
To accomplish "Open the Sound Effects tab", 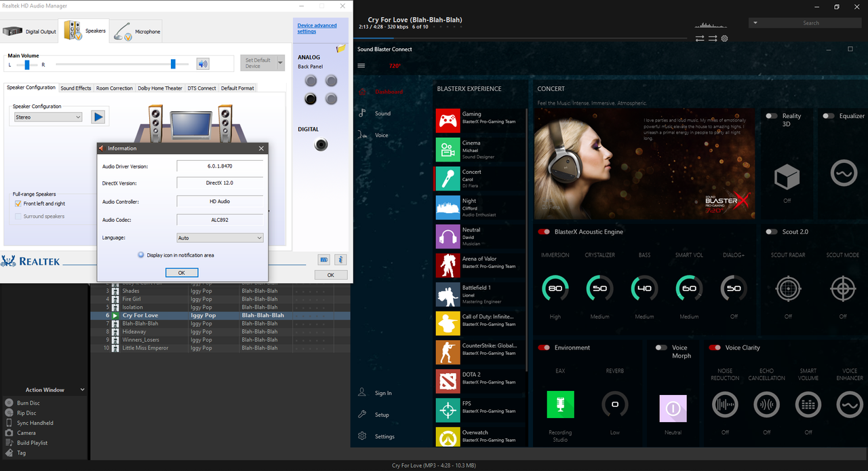I will coord(76,88).
